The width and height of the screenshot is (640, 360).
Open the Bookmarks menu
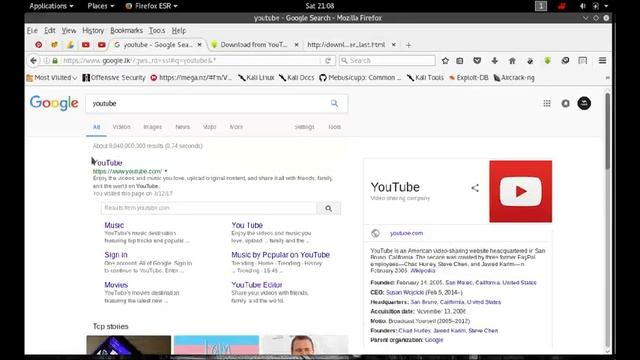(x=127, y=31)
